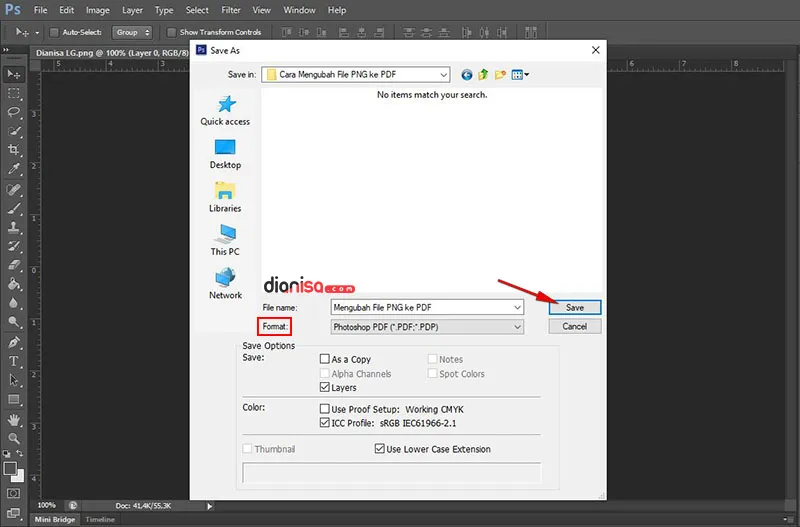Select the Eyedropper tool
The height and width of the screenshot is (527, 800).
coord(14,169)
